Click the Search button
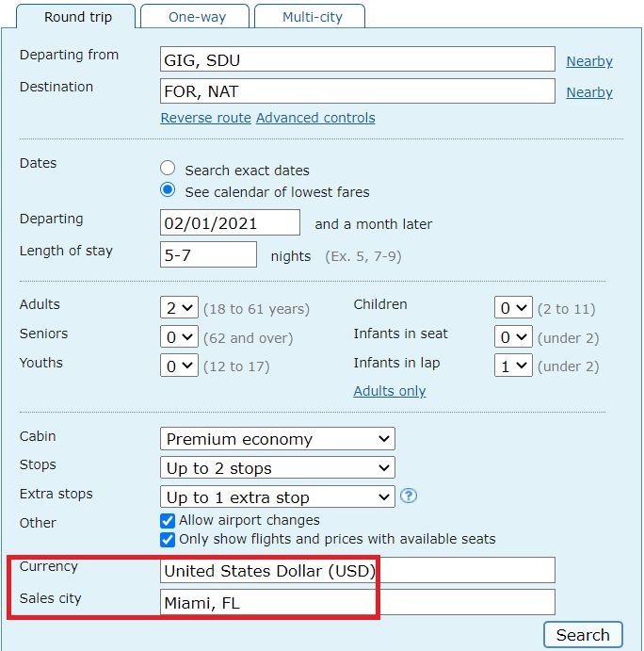 point(583,635)
